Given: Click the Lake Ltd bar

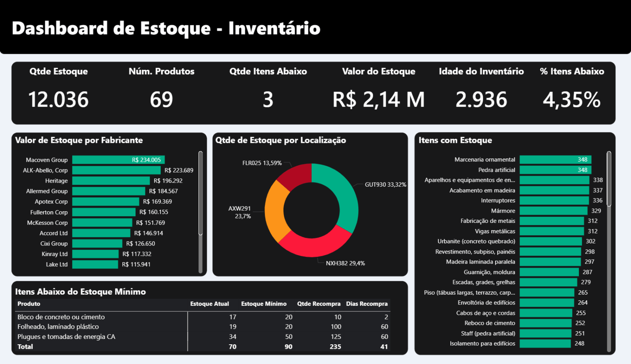Looking at the screenshot, I should 95,264.
